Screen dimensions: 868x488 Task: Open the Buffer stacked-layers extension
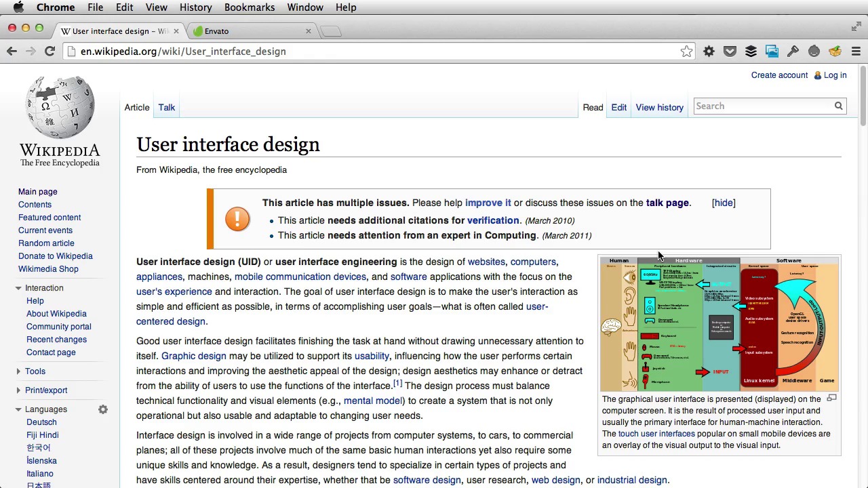click(751, 52)
